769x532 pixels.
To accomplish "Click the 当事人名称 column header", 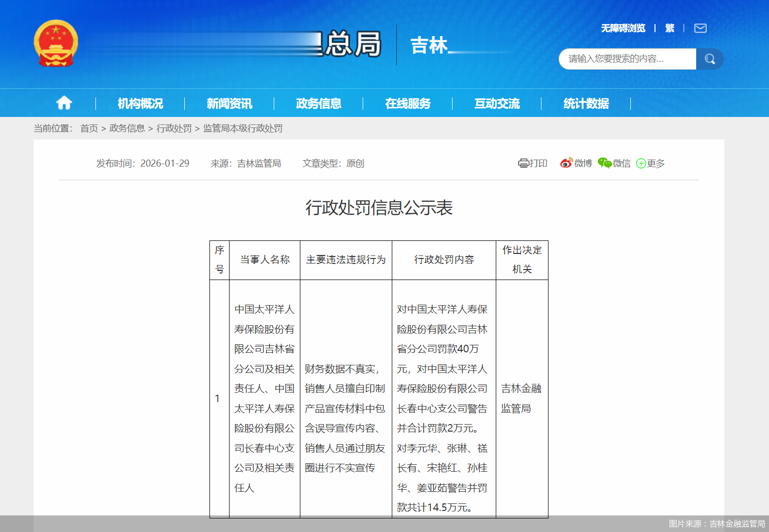I will [265, 260].
